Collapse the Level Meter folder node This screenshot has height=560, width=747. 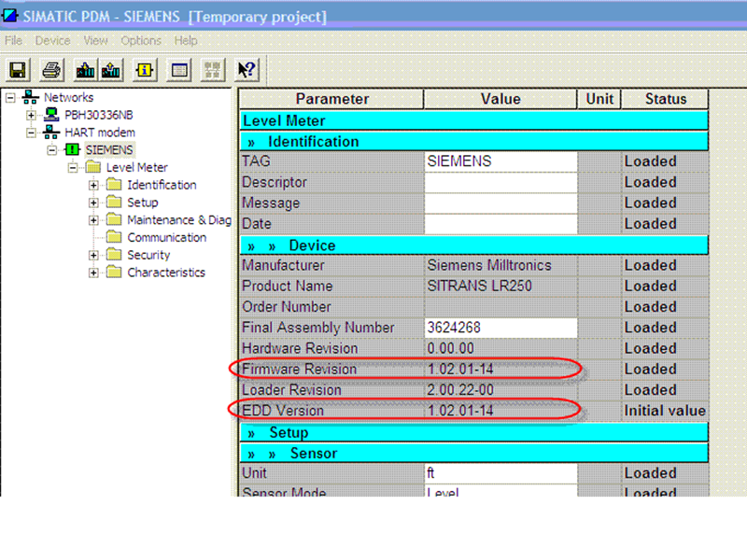point(73,168)
